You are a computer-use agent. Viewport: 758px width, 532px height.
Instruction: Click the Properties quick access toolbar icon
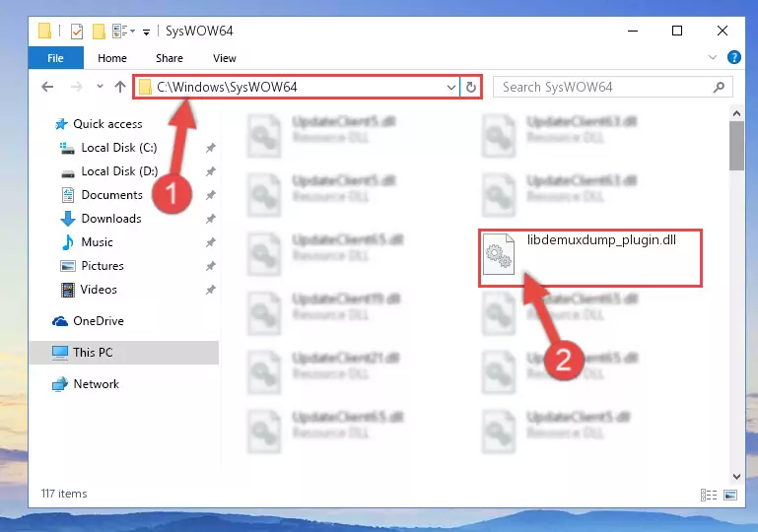pyautogui.click(x=76, y=31)
